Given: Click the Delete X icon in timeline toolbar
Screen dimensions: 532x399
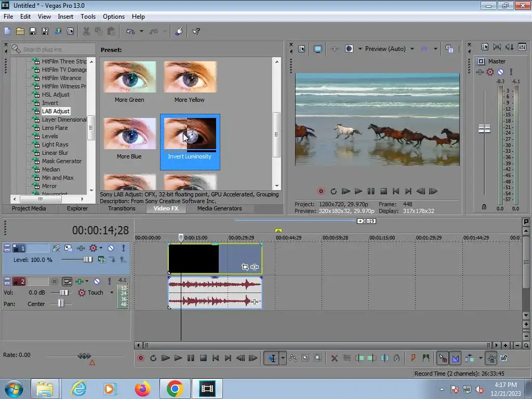Looking at the screenshot, I should (x=334, y=358).
